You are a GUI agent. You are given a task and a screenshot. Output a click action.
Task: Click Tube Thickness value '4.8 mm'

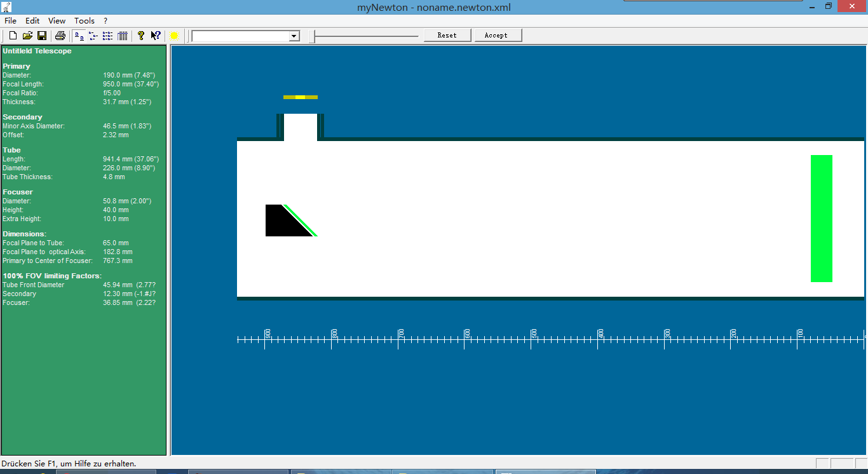114,177
